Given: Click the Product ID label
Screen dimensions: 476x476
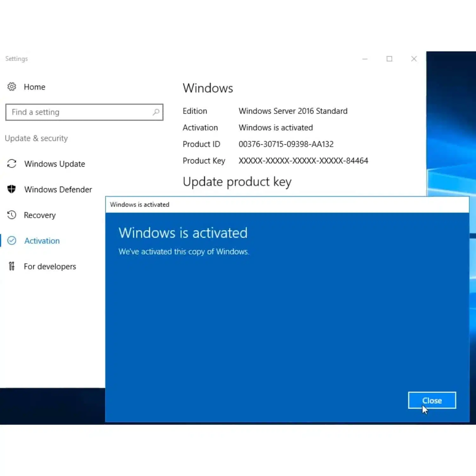Looking at the screenshot, I should coord(201,144).
